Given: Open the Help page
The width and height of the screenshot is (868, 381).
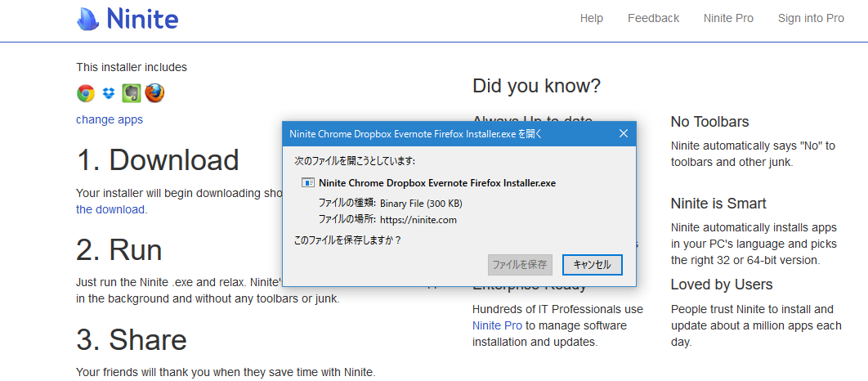Looking at the screenshot, I should click(x=591, y=18).
